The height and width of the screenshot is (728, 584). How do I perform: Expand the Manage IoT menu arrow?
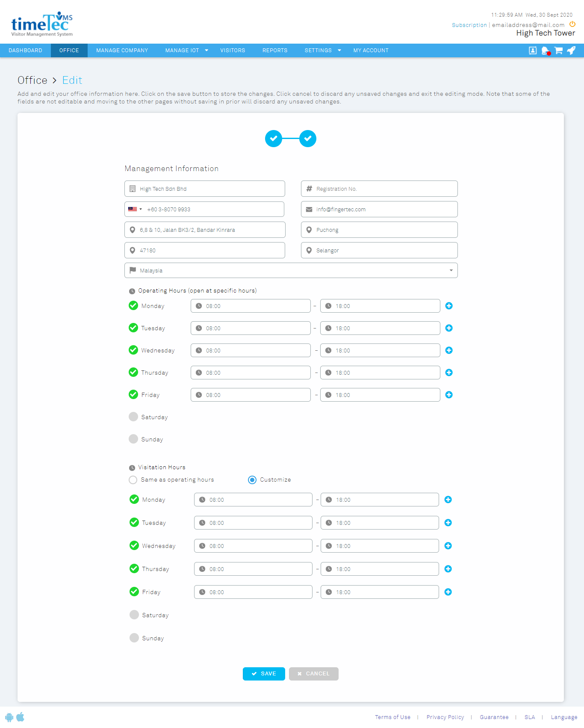(206, 50)
